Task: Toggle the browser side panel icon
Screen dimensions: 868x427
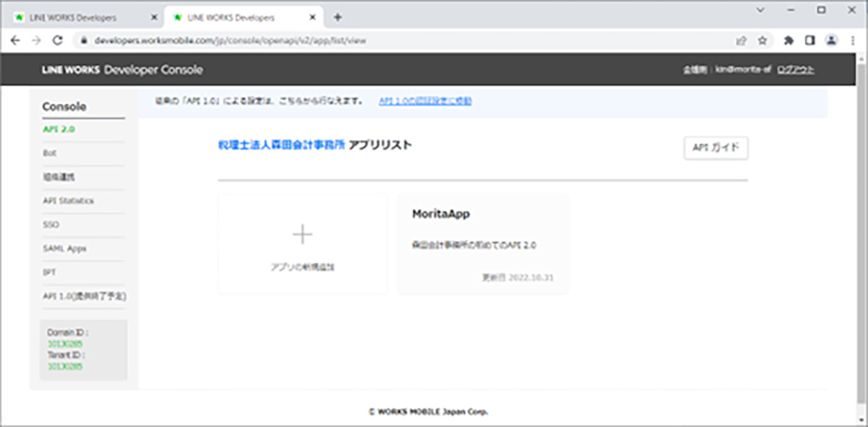Action: coord(810,41)
